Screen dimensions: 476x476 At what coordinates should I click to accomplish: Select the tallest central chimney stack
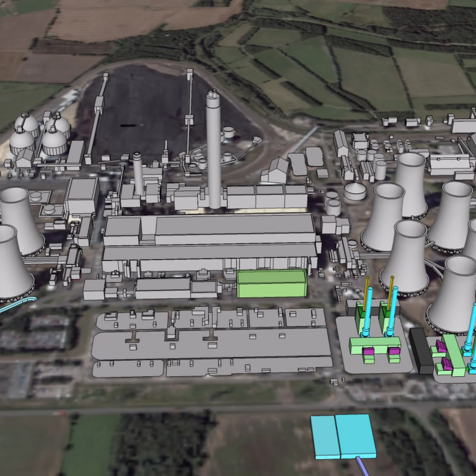pyautogui.click(x=214, y=149)
